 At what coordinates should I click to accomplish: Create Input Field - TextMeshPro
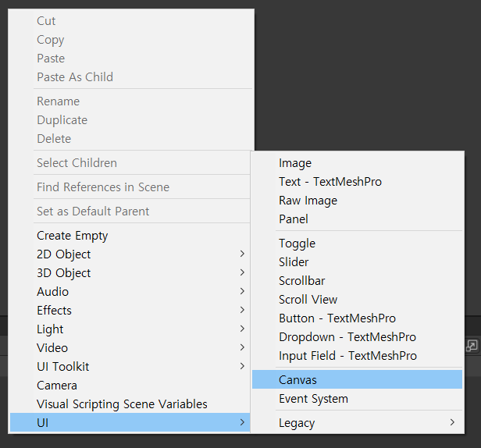click(357, 356)
